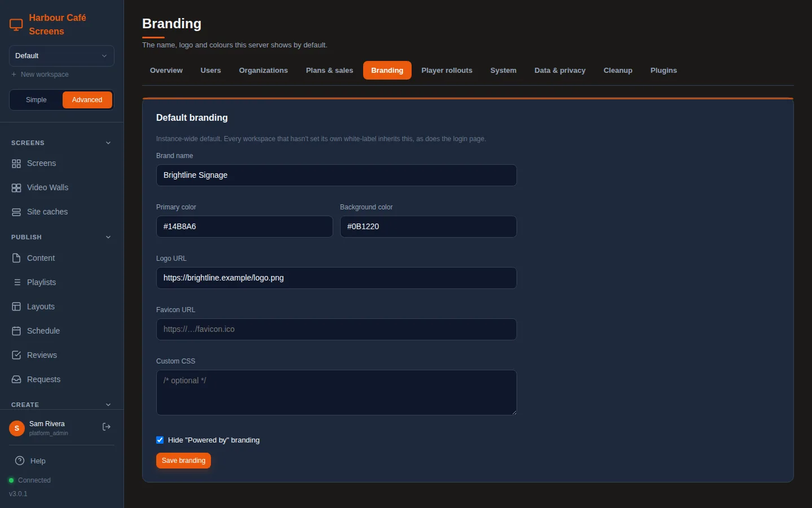This screenshot has height=508, width=812.
Task: Click the Logo URL input field
Action: point(337,278)
